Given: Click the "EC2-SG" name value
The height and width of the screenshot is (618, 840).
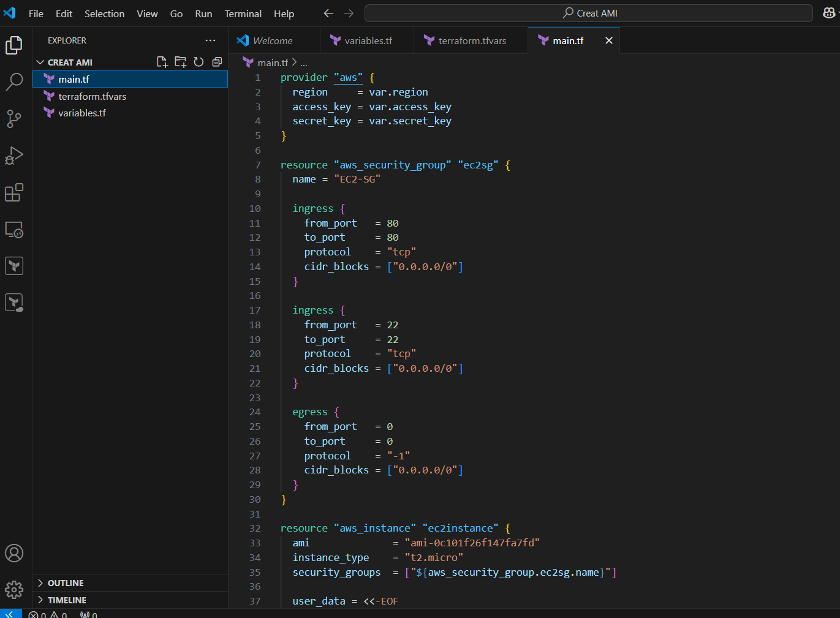Looking at the screenshot, I should pyautogui.click(x=357, y=179).
